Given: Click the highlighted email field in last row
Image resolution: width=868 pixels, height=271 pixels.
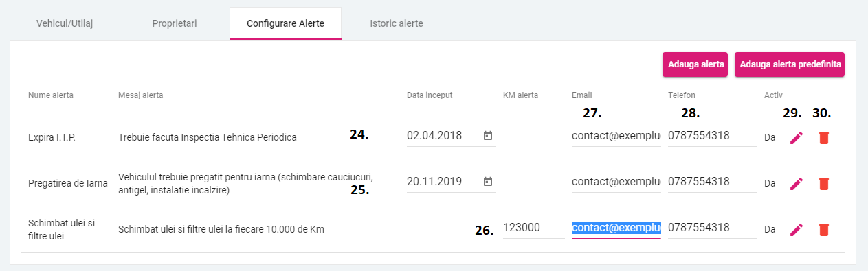Looking at the screenshot, I should point(616,228).
